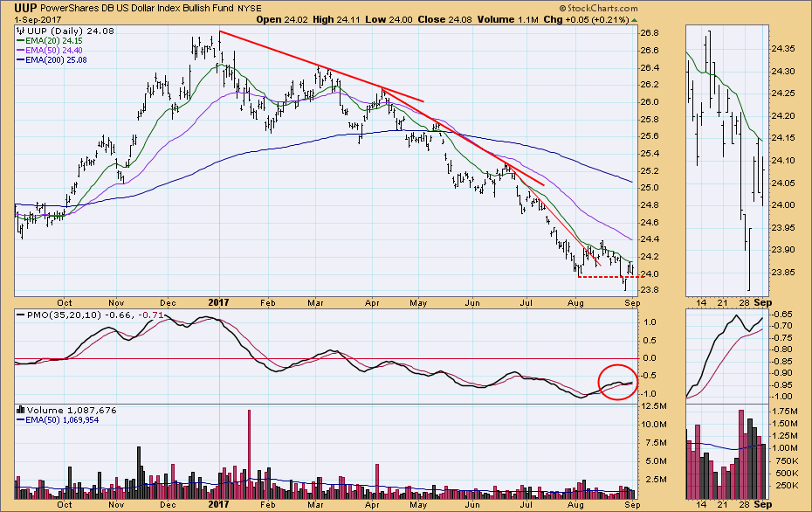The image size is (812, 512).
Task: Click the Aug label on price chart axis
Action: coord(575,302)
